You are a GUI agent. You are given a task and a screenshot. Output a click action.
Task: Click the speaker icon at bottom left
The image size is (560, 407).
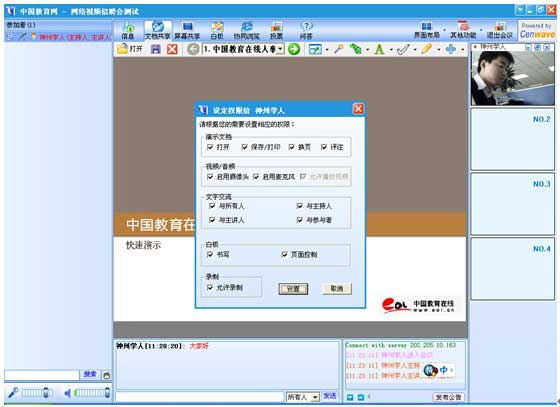point(67,393)
